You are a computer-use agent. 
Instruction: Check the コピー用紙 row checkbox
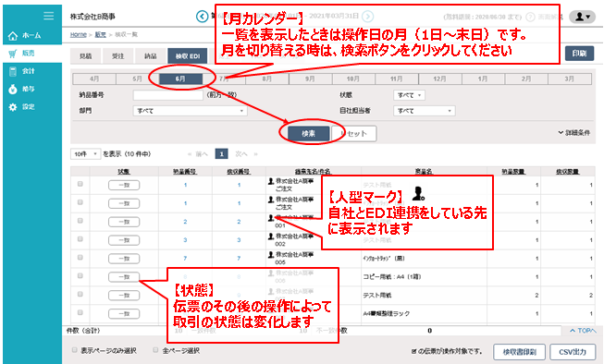click(x=80, y=276)
